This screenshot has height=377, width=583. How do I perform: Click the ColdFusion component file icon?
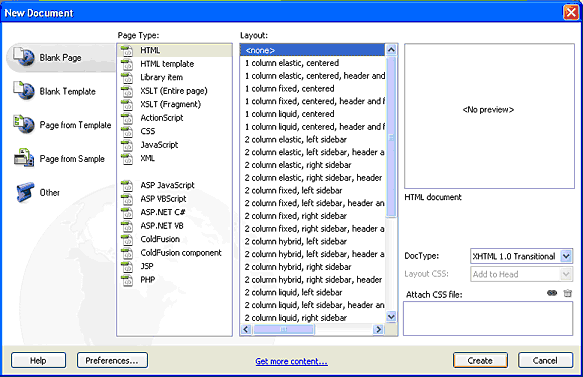(127, 253)
